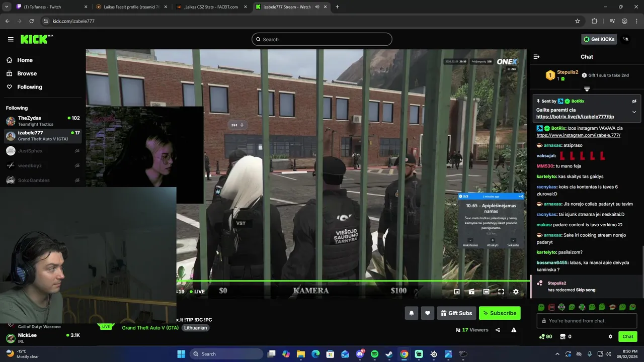Click the Kick search box
644x362 pixels.
tap(322, 39)
